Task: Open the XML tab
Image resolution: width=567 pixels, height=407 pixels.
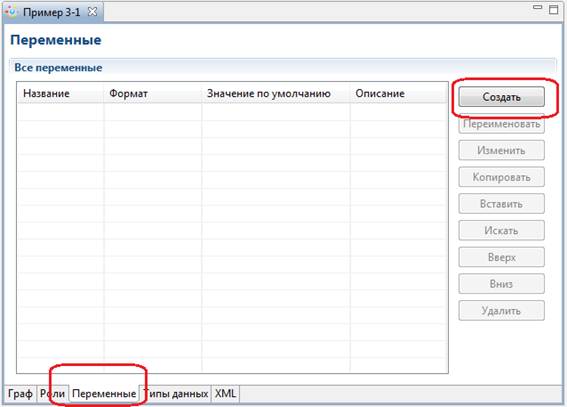Action: click(x=225, y=393)
